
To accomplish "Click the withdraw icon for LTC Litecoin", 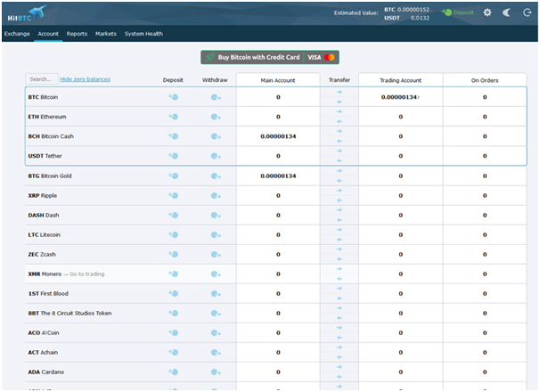I will tap(216, 235).
